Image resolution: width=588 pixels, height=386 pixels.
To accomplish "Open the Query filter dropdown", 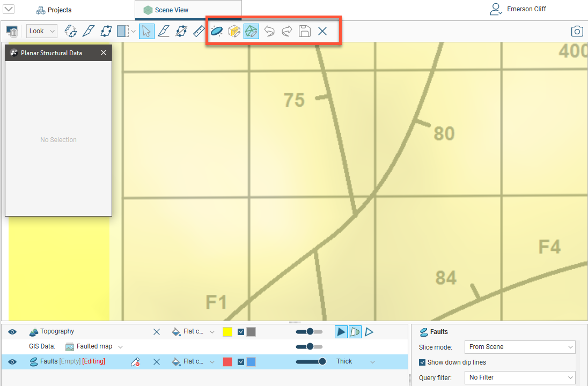I will tap(519, 377).
